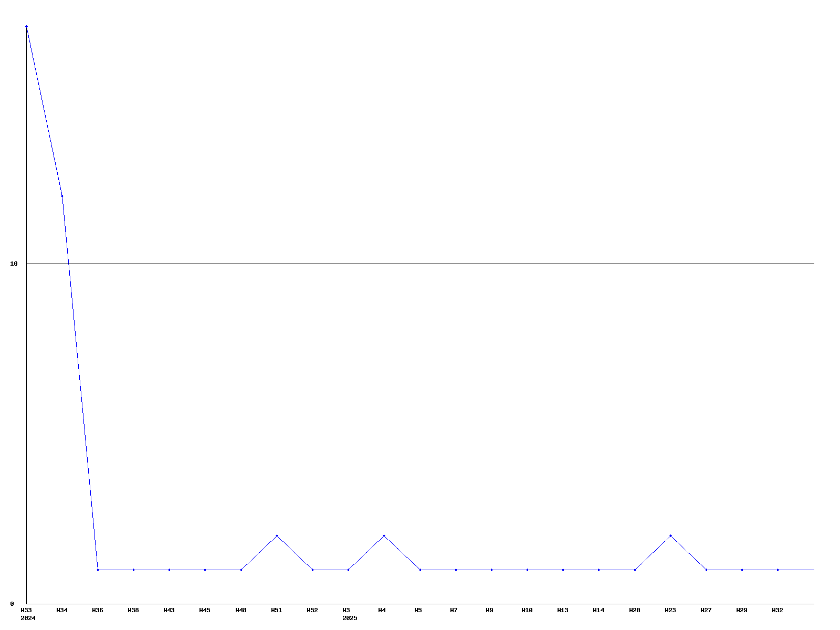Click the W13 x-axis label
The width and height of the screenshot is (840, 630).
[x=563, y=610]
